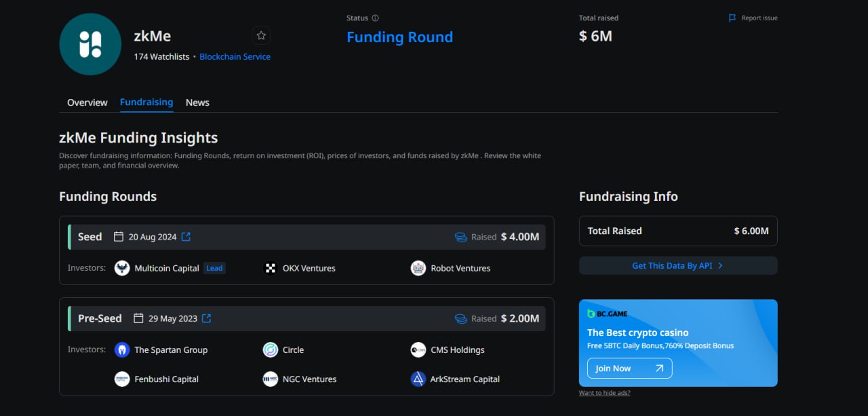The height and width of the screenshot is (416, 868).
Task: Open Robot Ventures investor name
Action: point(460,268)
